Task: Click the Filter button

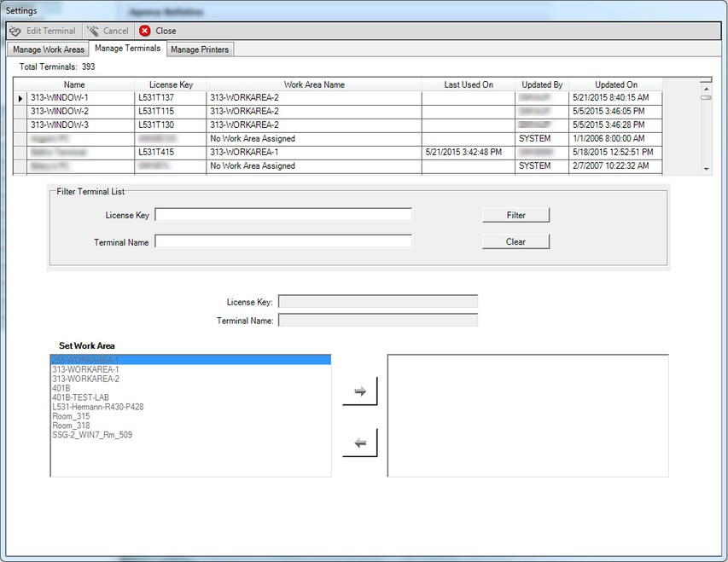Action: (x=515, y=215)
